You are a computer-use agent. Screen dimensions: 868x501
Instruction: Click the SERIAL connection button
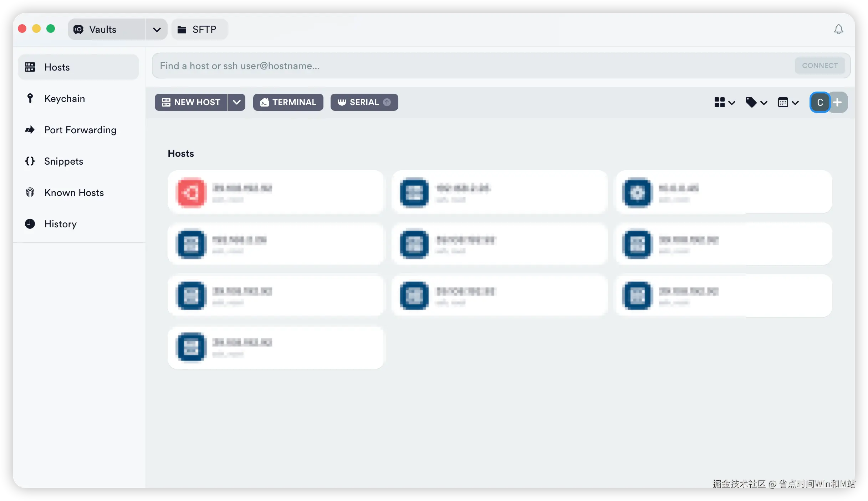(x=364, y=102)
